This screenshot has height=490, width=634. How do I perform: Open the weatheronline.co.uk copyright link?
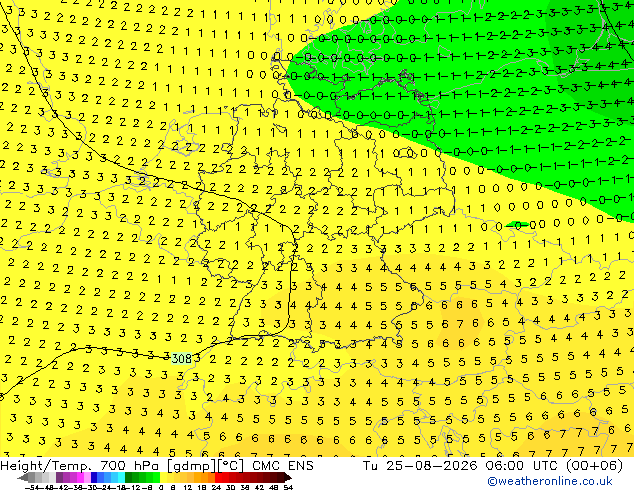click(550, 481)
